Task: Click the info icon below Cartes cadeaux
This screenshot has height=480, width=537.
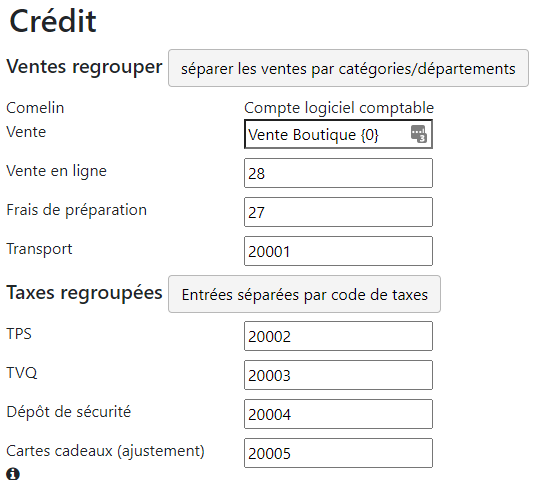Action: tap(13, 473)
